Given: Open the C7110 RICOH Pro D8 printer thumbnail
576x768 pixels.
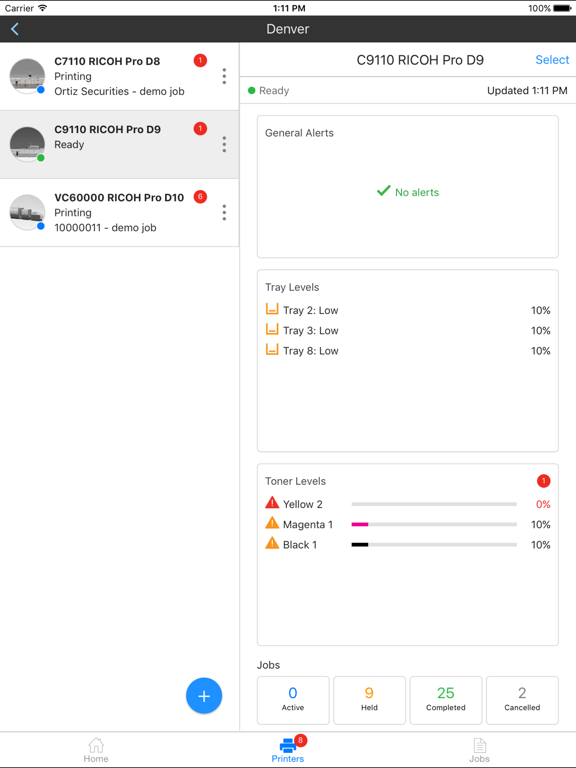Looking at the screenshot, I should click(27, 76).
